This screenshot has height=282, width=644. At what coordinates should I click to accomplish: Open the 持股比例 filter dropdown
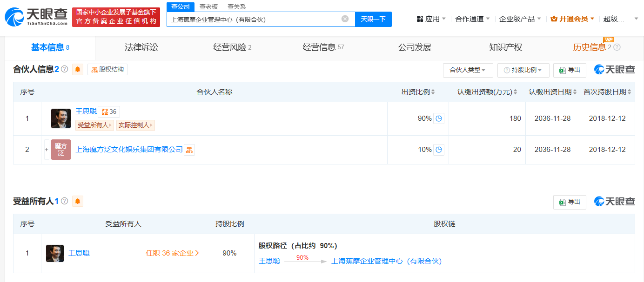click(x=523, y=70)
